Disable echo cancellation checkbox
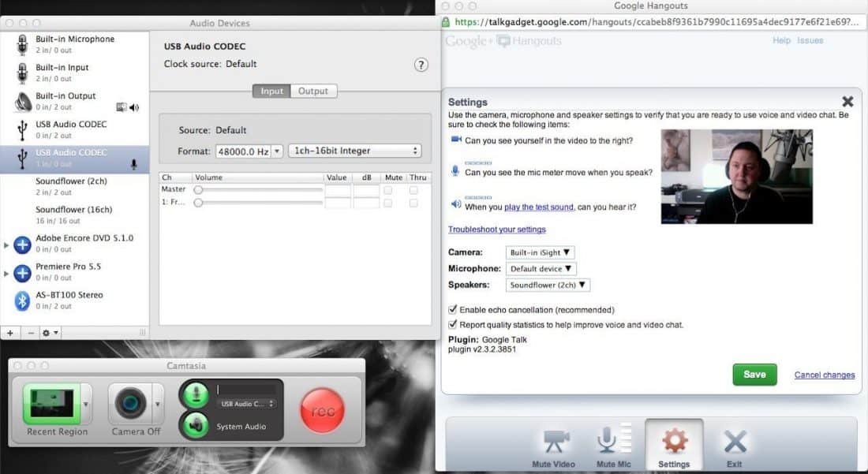Screen dimensions: 868x474 pos(453,310)
